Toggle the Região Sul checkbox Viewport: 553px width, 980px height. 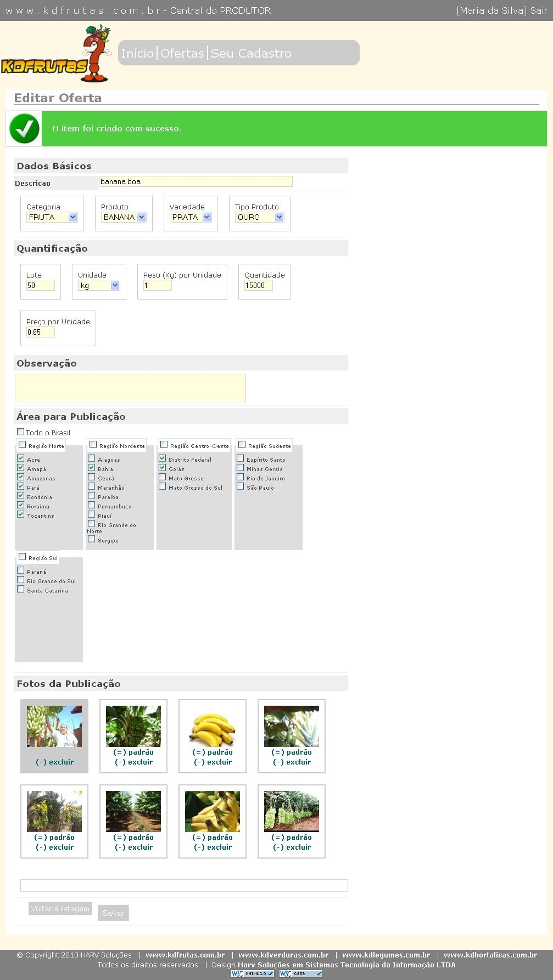23,557
